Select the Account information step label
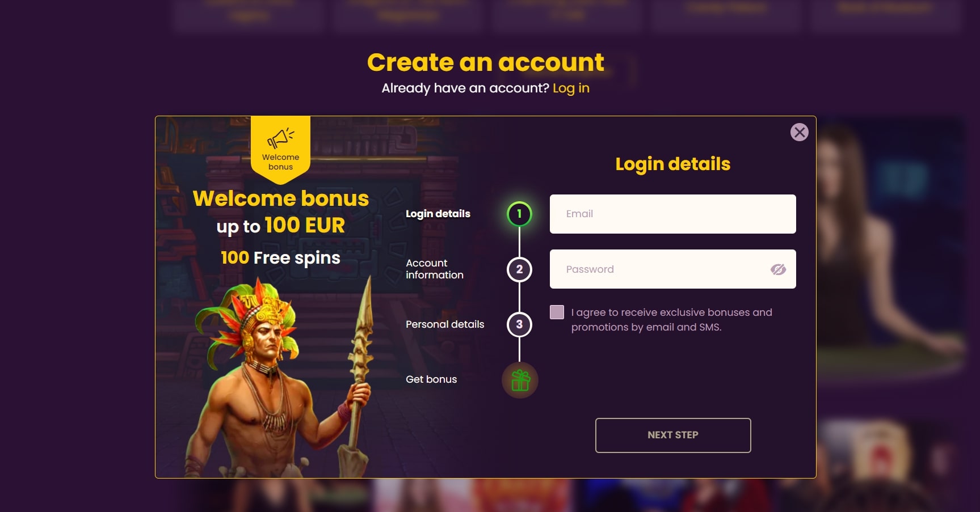Image resolution: width=980 pixels, height=512 pixels. point(435,269)
